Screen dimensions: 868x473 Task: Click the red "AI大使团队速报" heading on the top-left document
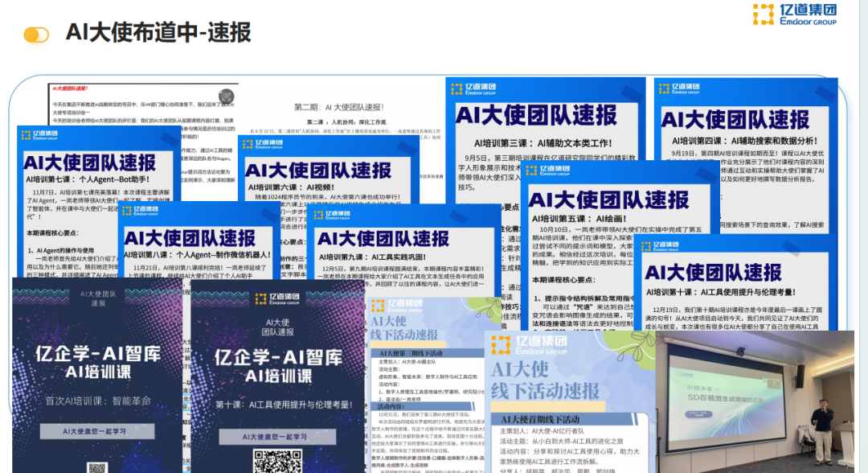click(70, 88)
